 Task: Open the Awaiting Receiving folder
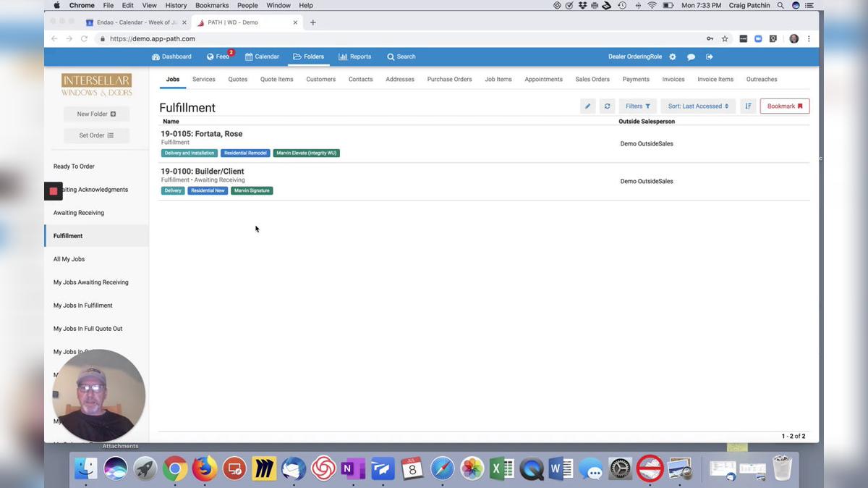(79, 213)
